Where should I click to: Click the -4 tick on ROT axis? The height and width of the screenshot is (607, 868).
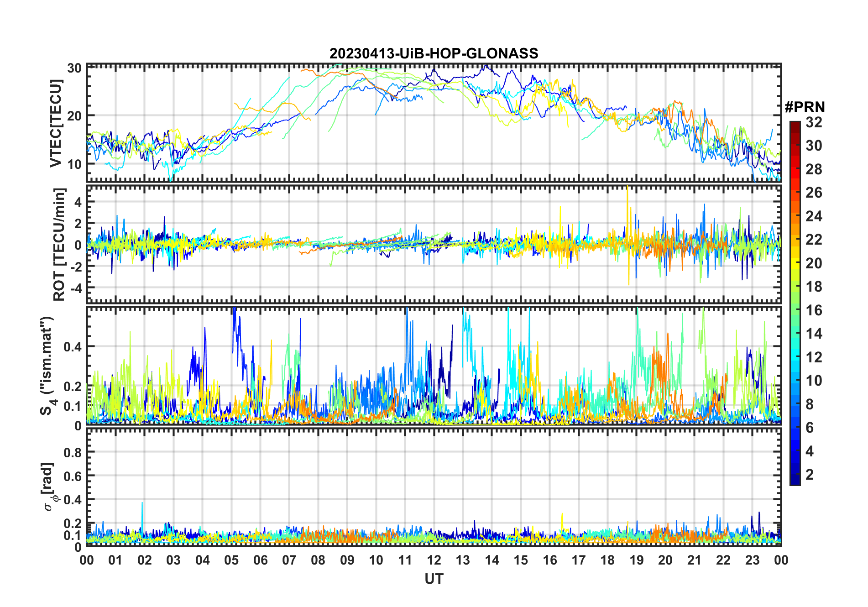[75, 288]
